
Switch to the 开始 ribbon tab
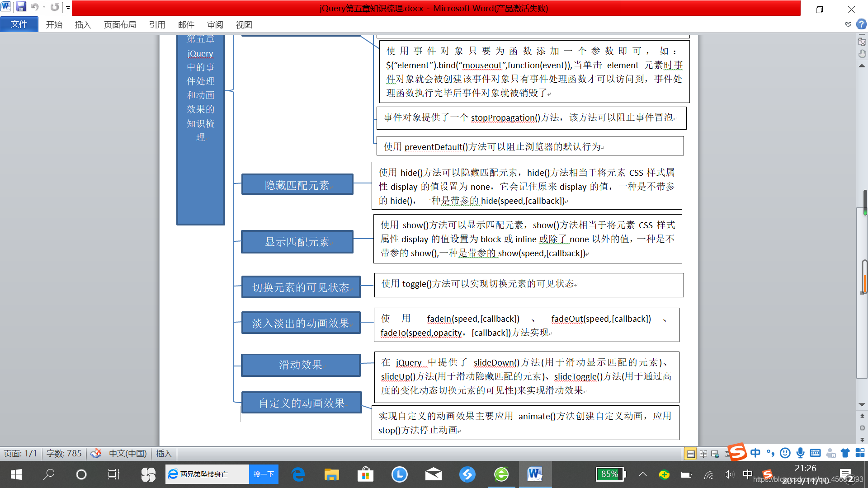tap(54, 25)
